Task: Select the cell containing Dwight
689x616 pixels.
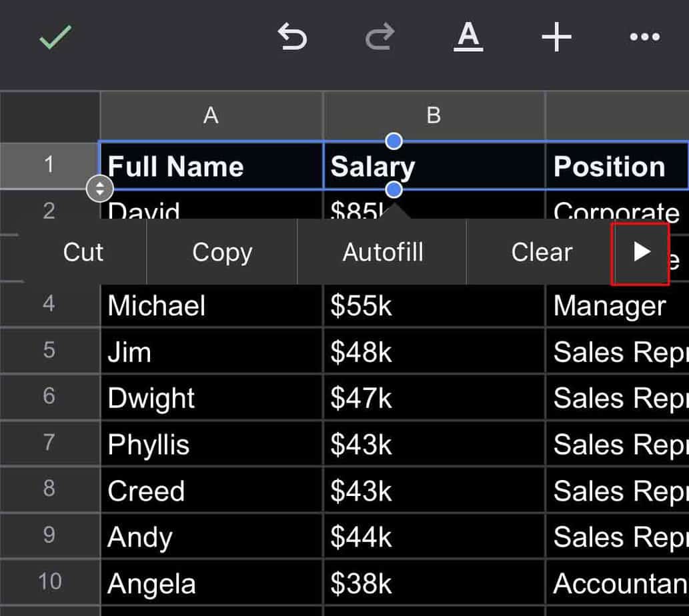Action: [210, 398]
